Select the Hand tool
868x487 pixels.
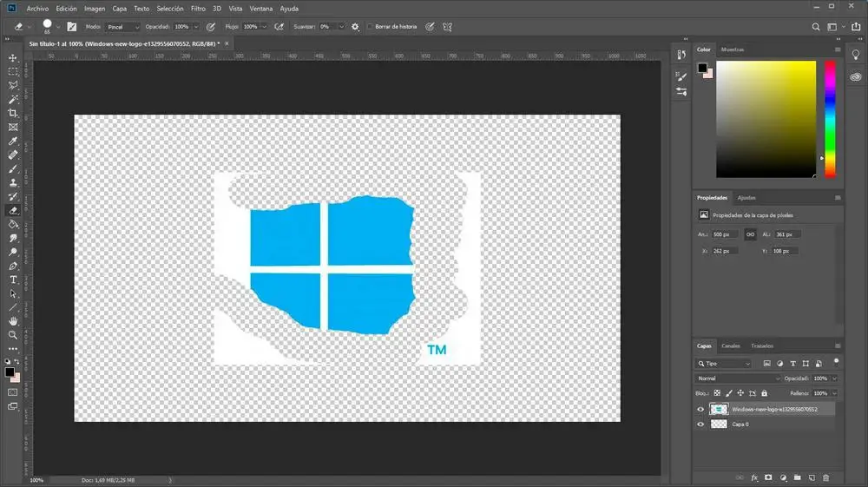pos(13,321)
